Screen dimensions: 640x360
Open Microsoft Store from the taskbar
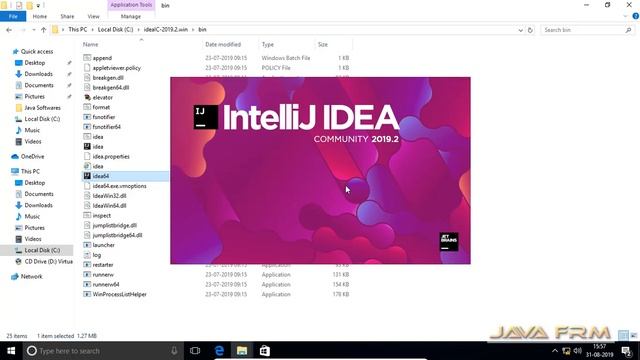[x=264, y=351]
